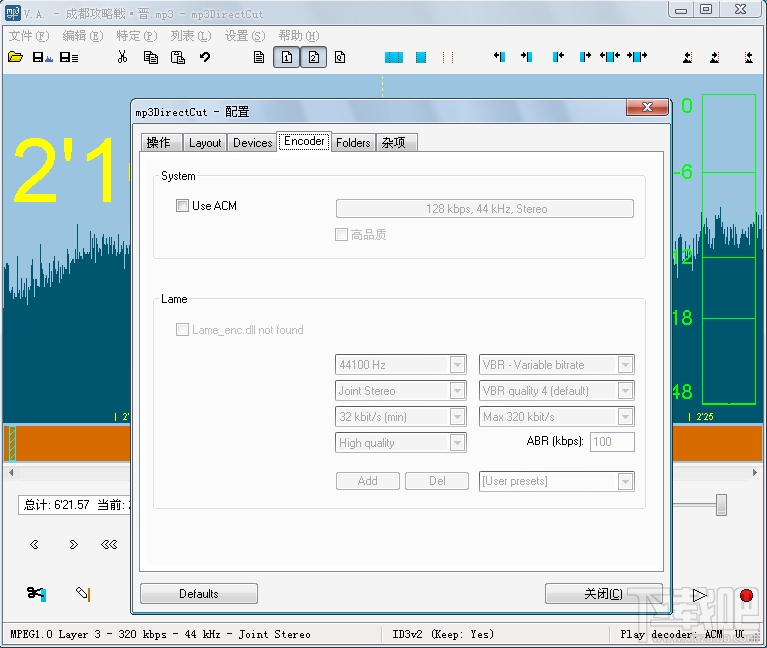
Task: Open file with the folder icon
Action: pos(16,57)
